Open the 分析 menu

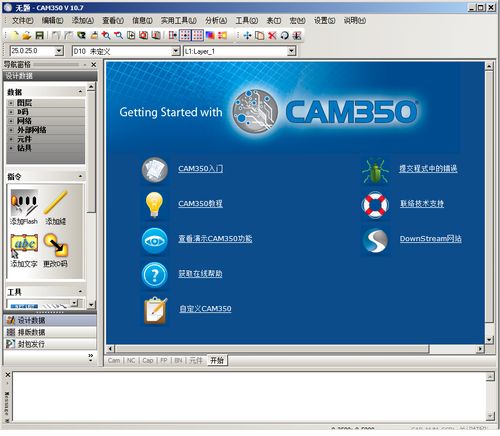coord(216,21)
